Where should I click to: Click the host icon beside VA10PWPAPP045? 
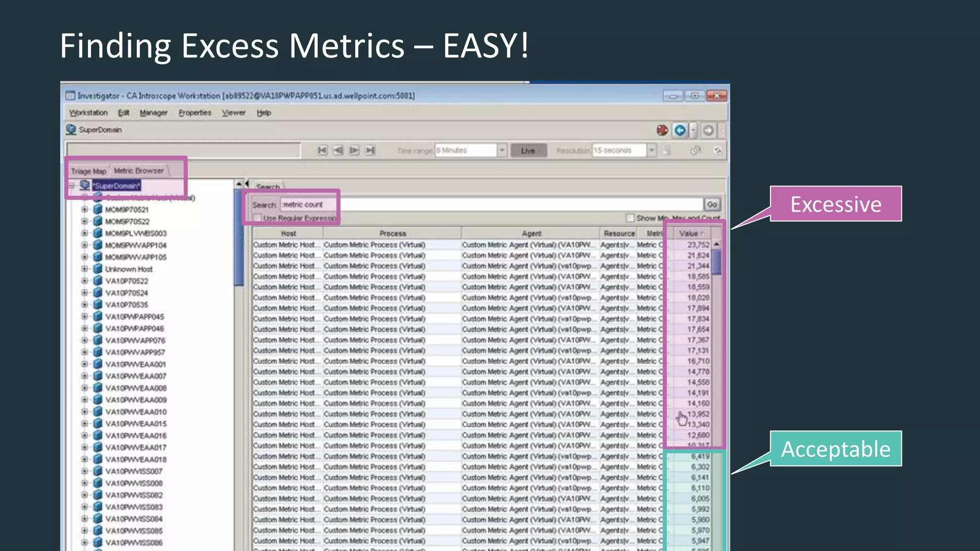click(x=98, y=316)
